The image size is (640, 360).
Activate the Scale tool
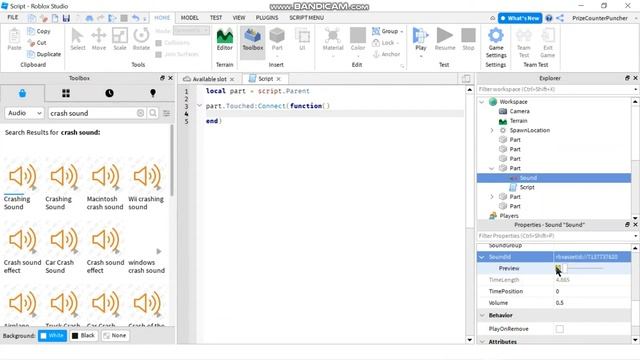click(120, 40)
